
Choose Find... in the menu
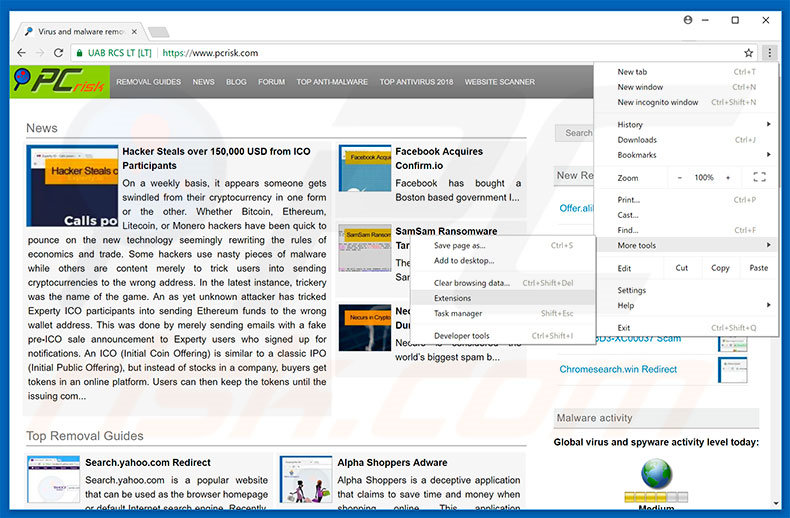(686, 230)
